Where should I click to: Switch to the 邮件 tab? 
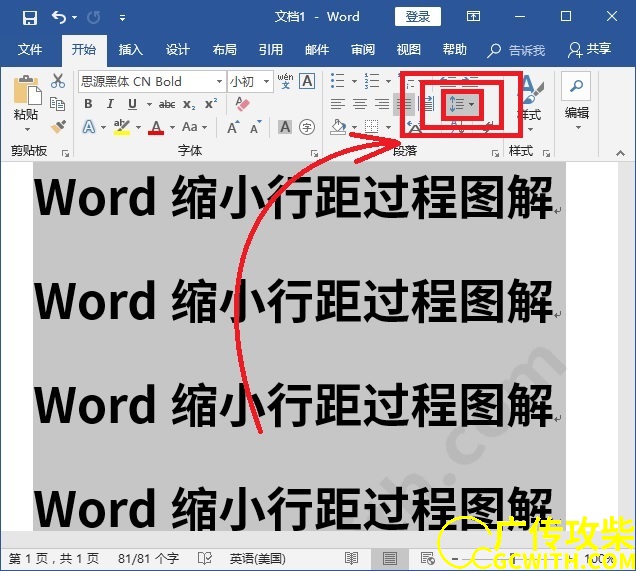317,49
